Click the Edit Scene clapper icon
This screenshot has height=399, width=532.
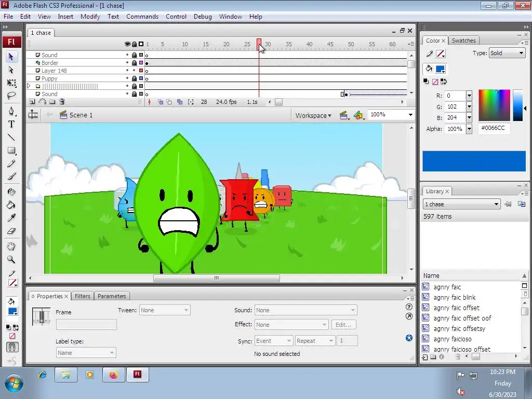point(344,115)
